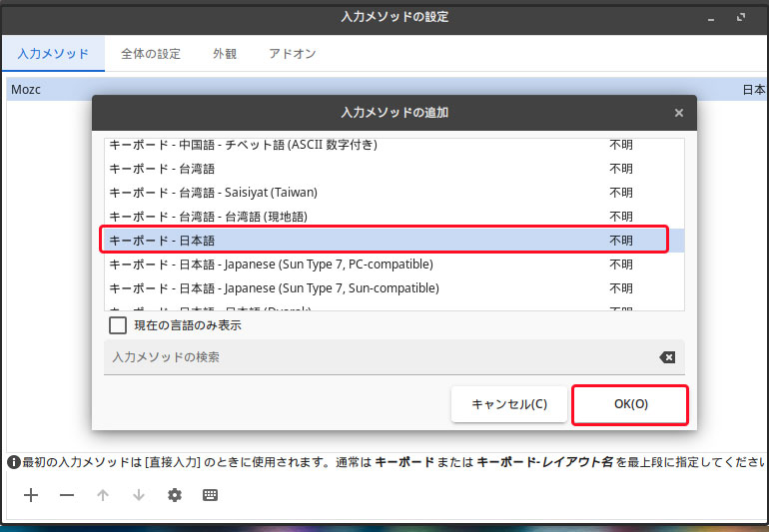Clear the search field with backspace icon

pos(666,357)
